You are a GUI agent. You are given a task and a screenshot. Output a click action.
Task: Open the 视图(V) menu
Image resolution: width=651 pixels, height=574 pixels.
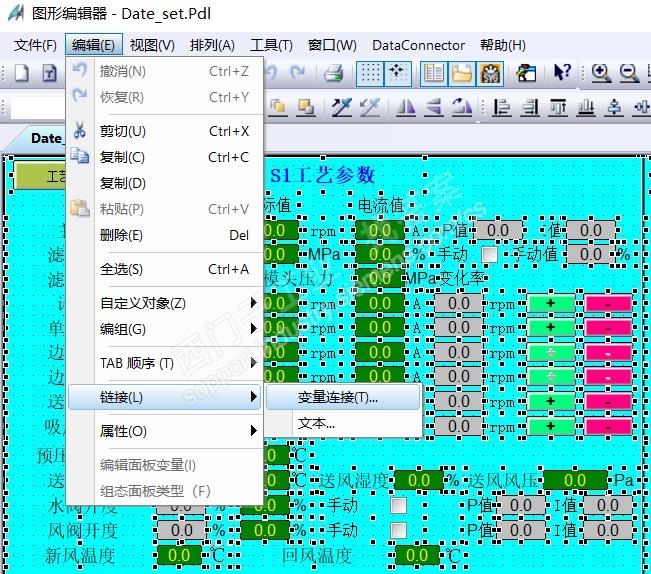pyautogui.click(x=152, y=45)
